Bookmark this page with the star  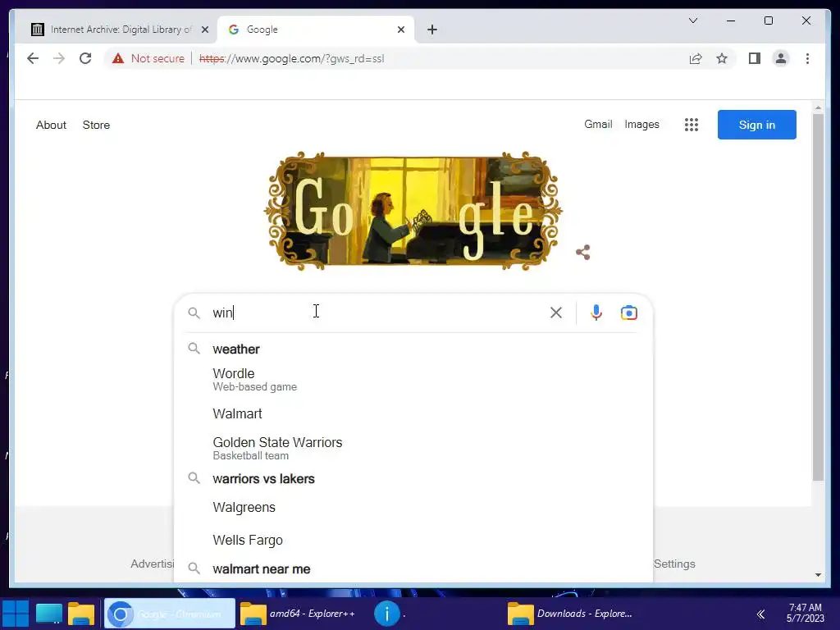point(722,58)
